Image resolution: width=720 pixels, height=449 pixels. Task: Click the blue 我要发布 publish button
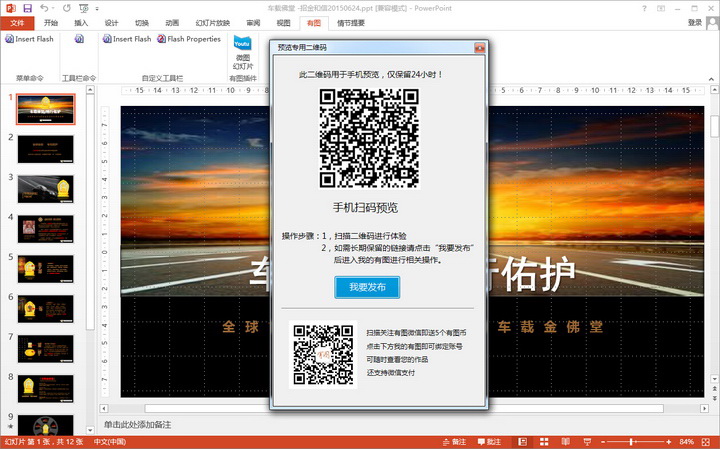pos(367,287)
